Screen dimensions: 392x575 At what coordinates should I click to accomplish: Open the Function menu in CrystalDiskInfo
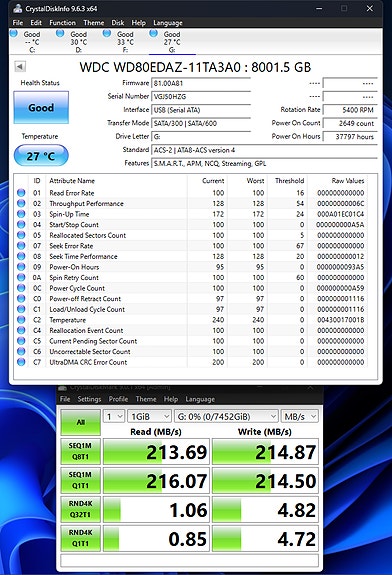coord(62,23)
